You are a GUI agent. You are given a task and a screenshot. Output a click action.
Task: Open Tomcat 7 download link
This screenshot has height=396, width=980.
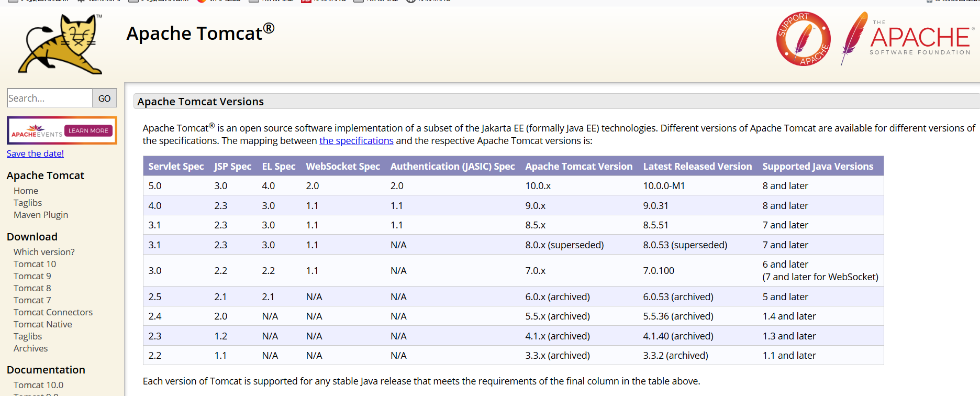point(32,300)
